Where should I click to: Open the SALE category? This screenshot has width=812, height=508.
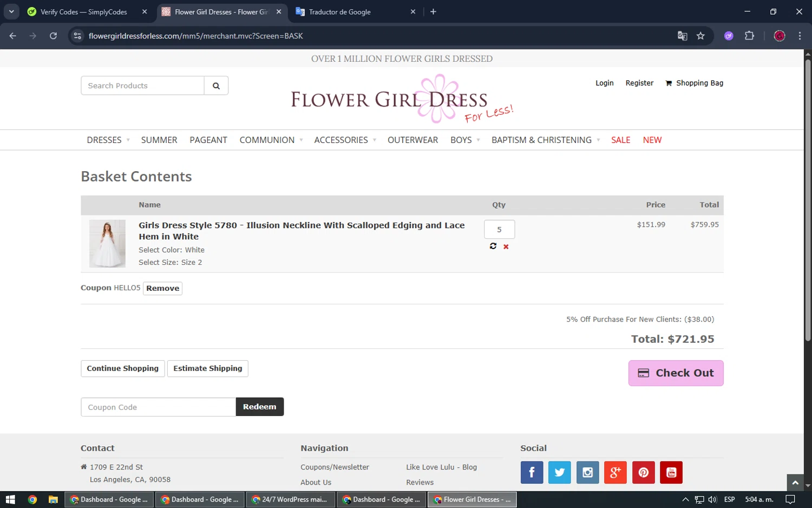pos(620,140)
